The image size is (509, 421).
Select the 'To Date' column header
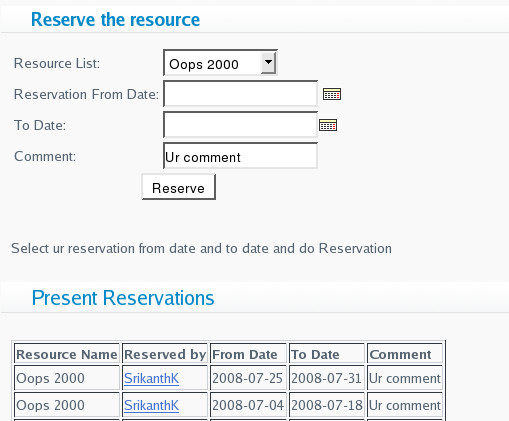point(327,353)
